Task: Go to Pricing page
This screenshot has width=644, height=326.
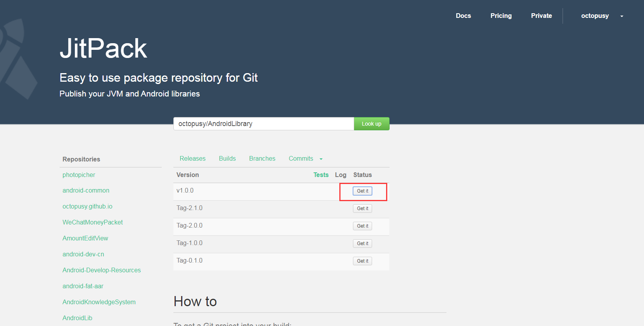Action: click(x=501, y=16)
